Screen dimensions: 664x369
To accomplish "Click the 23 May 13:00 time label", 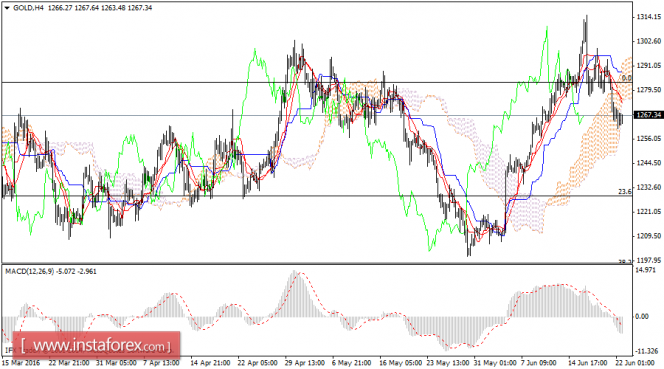I will point(448,363).
